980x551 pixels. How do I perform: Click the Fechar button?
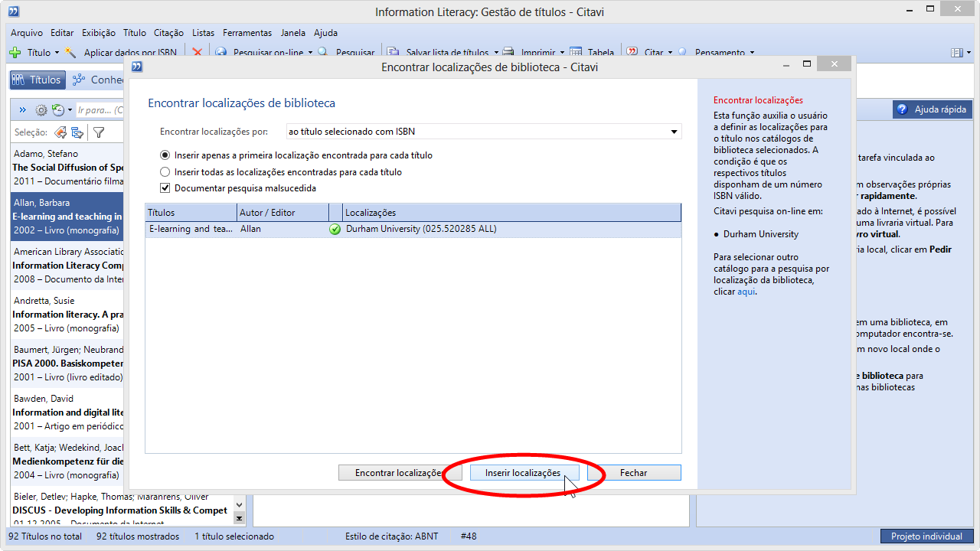pos(634,473)
